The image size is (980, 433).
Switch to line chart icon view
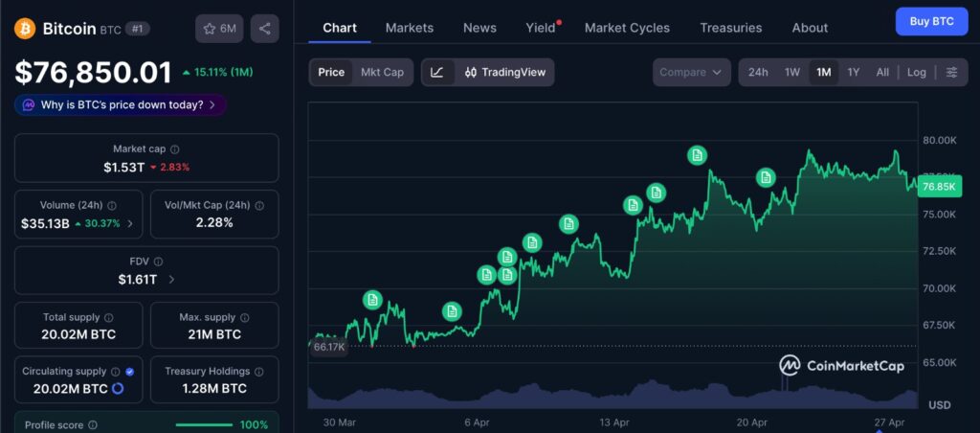[437, 72]
